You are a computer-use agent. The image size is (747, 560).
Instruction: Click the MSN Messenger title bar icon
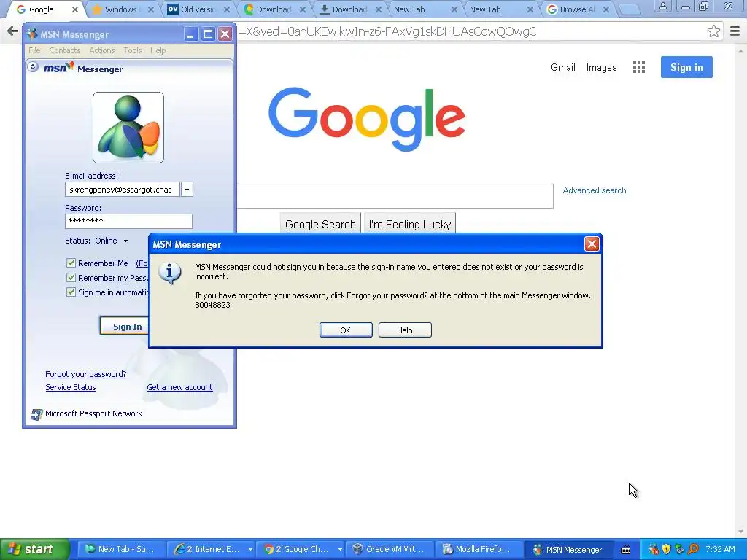point(32,34)
